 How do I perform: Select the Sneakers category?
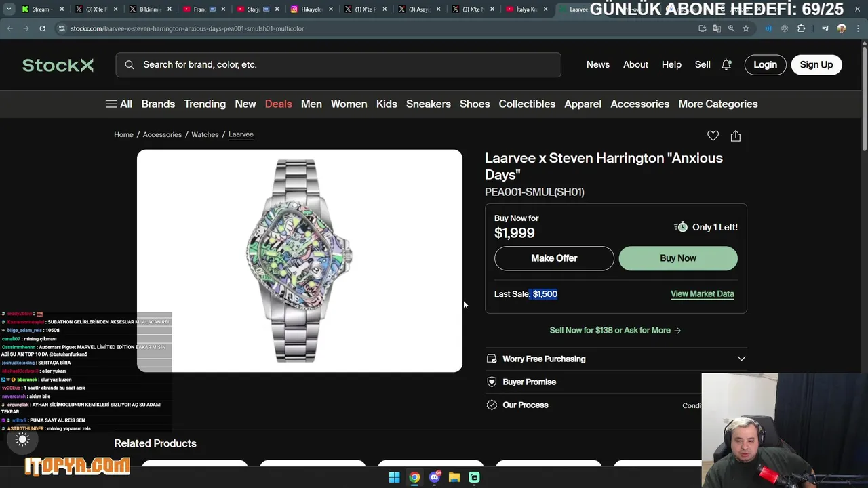click(429, 104)
